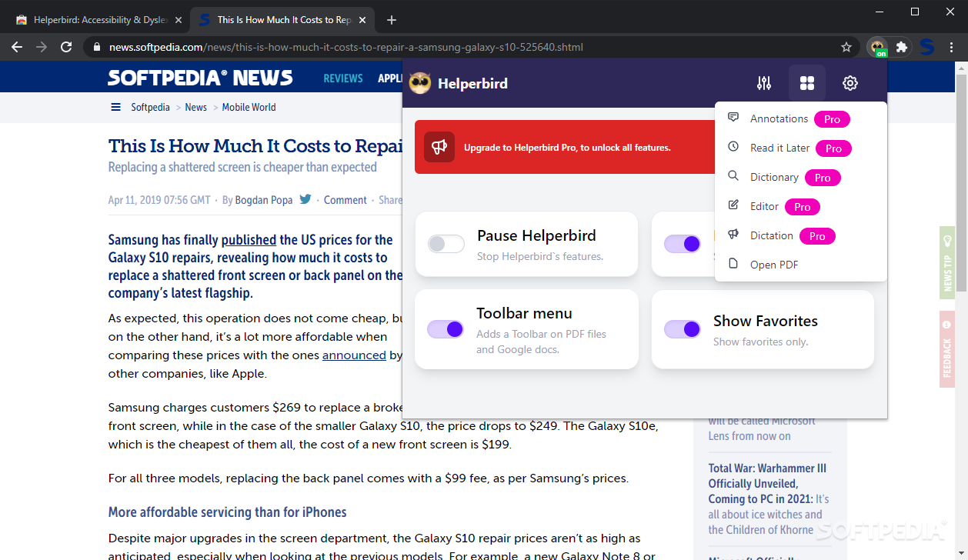Click the Softpedia News logo

pyautogui.click(x=200, y=78)
